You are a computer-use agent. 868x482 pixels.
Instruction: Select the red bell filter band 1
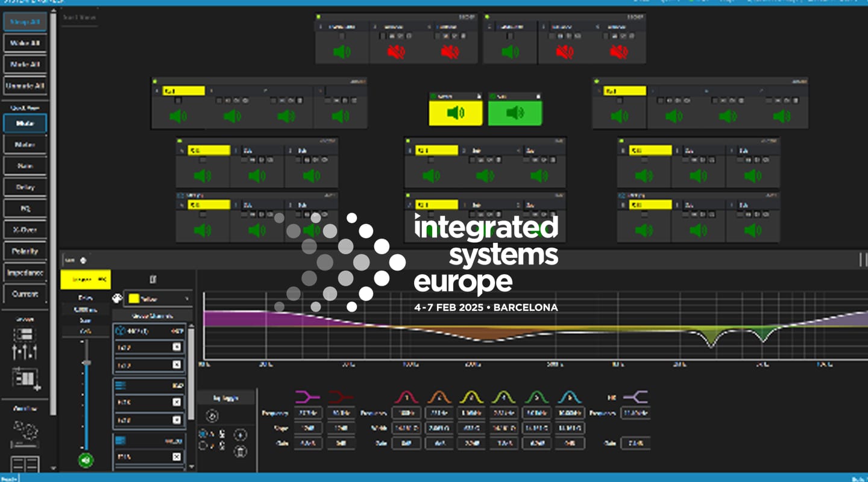(406, 397)
